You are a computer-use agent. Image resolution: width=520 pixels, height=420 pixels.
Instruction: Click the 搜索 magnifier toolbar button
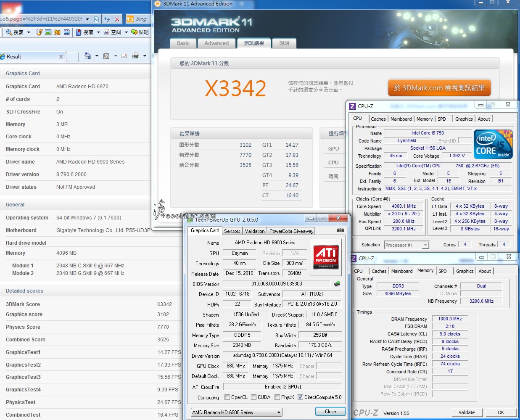(15, 32)
